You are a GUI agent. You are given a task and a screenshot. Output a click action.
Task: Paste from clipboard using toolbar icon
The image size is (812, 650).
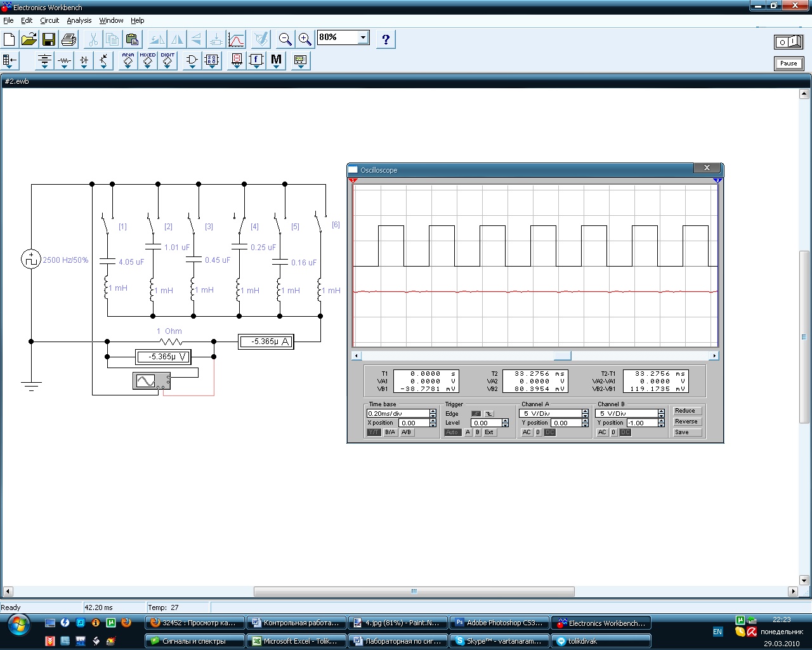click(132, 39)
